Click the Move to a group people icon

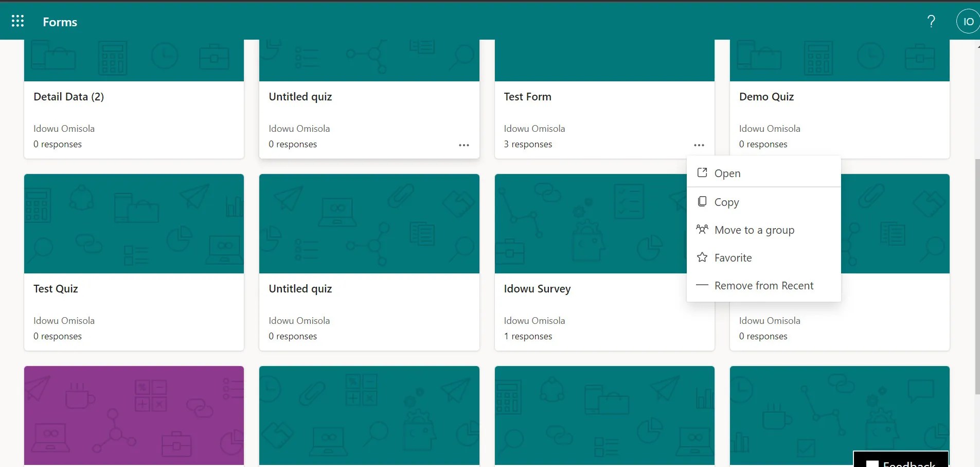point(702,230)
